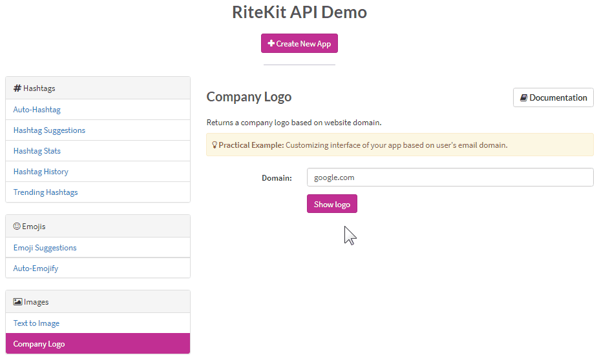Click the plus icon on Create New App
The width and height of the screenshot is (599, 364).
pos(271,43)
